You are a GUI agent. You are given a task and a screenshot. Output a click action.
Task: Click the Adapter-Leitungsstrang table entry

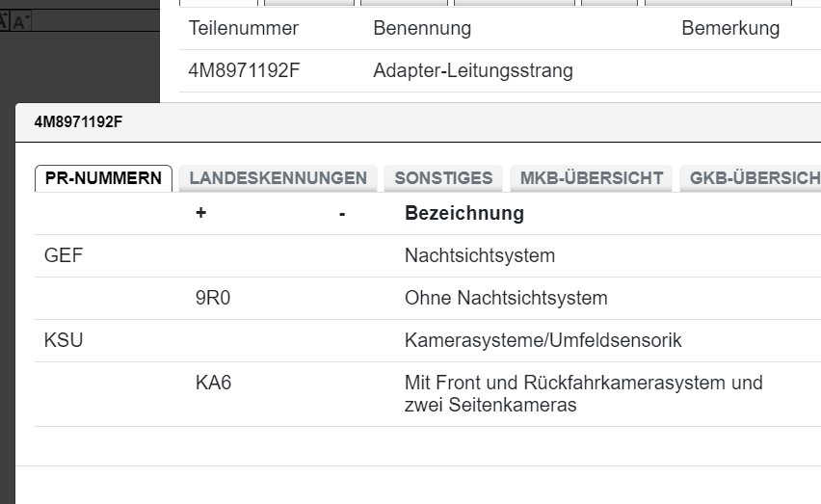pyautogui.click(x=473, y=70)
